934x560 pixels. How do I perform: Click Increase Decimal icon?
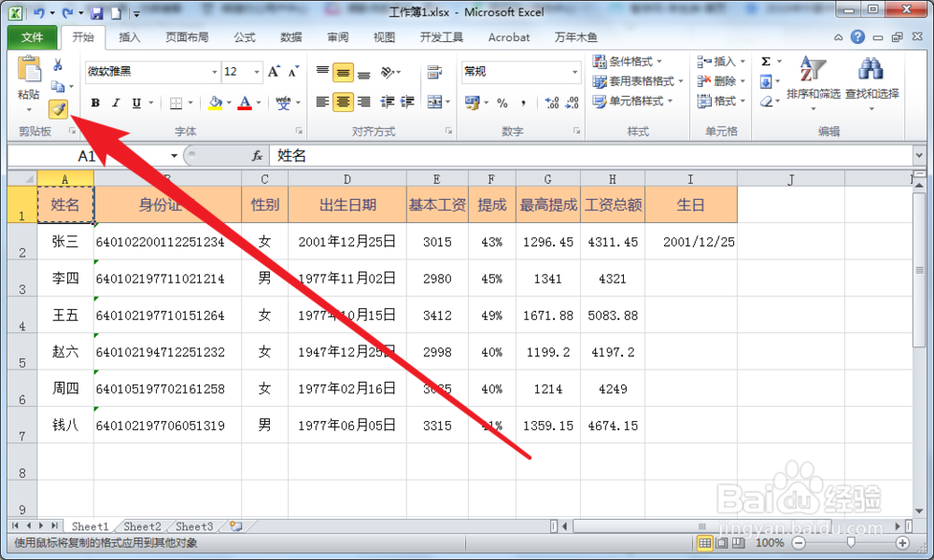552,103
